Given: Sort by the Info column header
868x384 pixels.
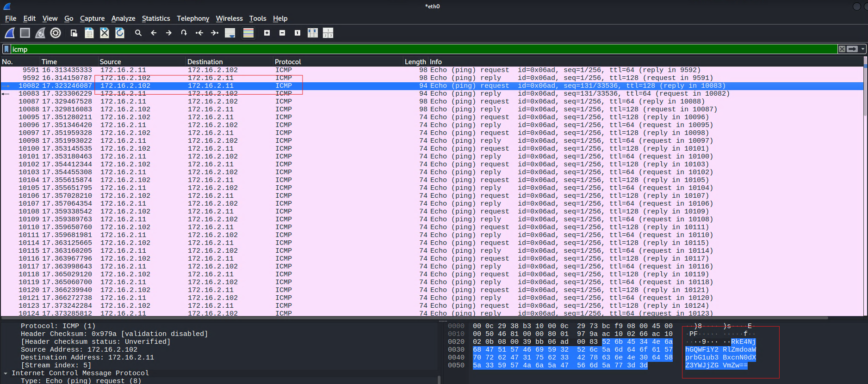Looking at the screenshot, I should (645, 61).
